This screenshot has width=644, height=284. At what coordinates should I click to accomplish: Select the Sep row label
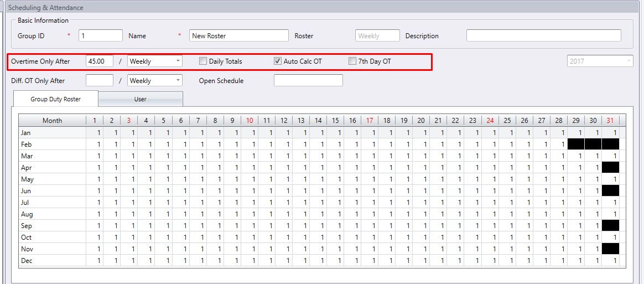click(x=52, y=226)
